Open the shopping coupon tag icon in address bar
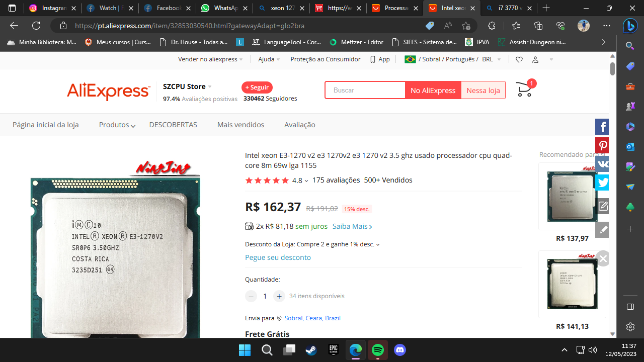644x362 pixels. [429, 26]
